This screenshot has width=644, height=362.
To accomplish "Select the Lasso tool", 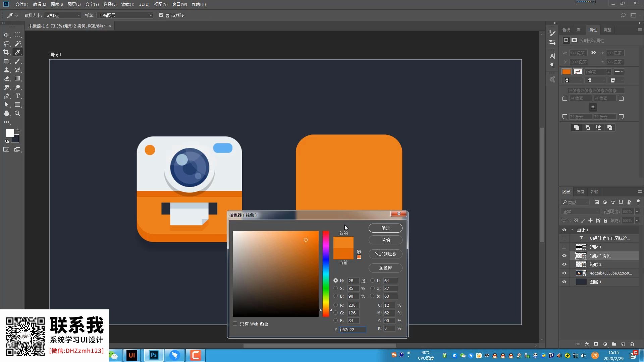I will click(6, 44).
